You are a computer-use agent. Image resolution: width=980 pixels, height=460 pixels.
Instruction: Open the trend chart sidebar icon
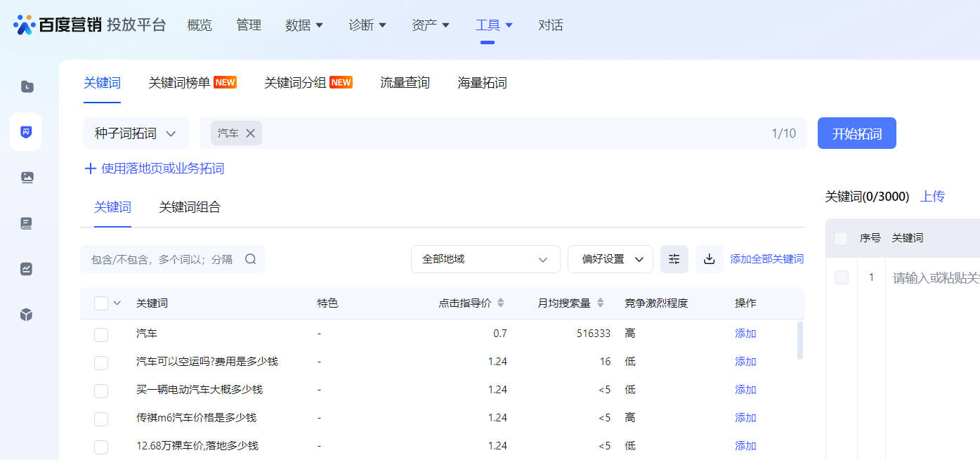tap(27, 269)
